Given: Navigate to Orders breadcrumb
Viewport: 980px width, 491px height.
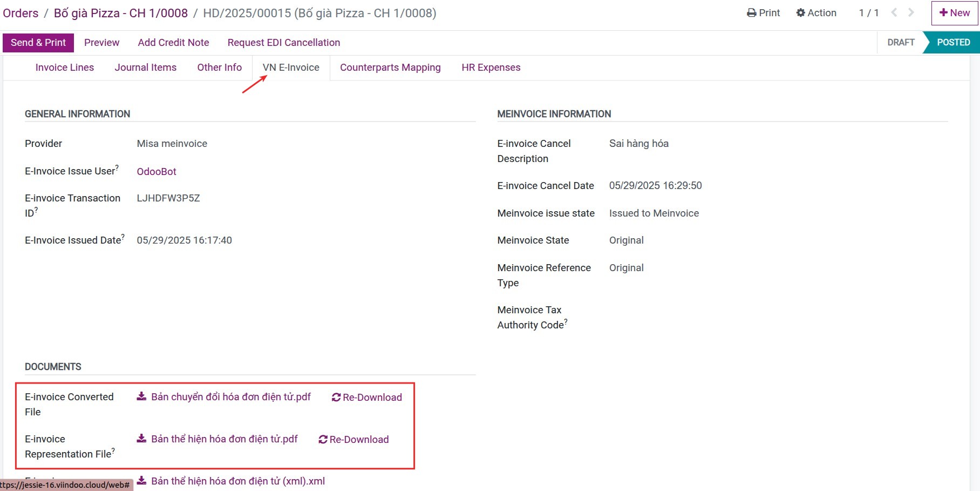Looking at the screenshot, I should tap(21, 13).
